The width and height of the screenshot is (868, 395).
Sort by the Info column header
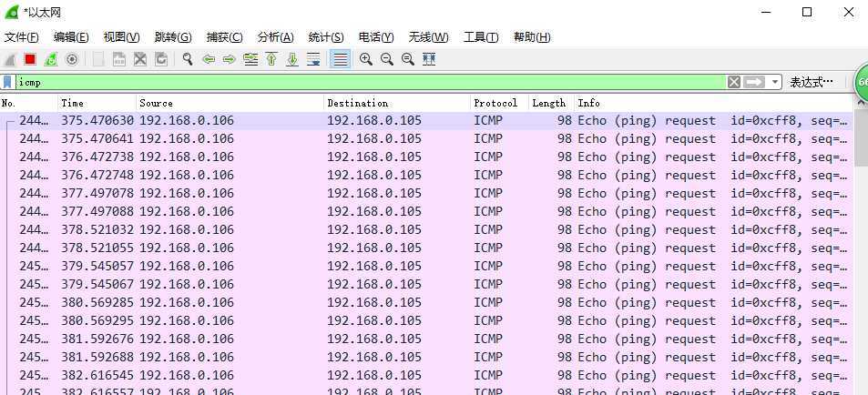point(714,103)
